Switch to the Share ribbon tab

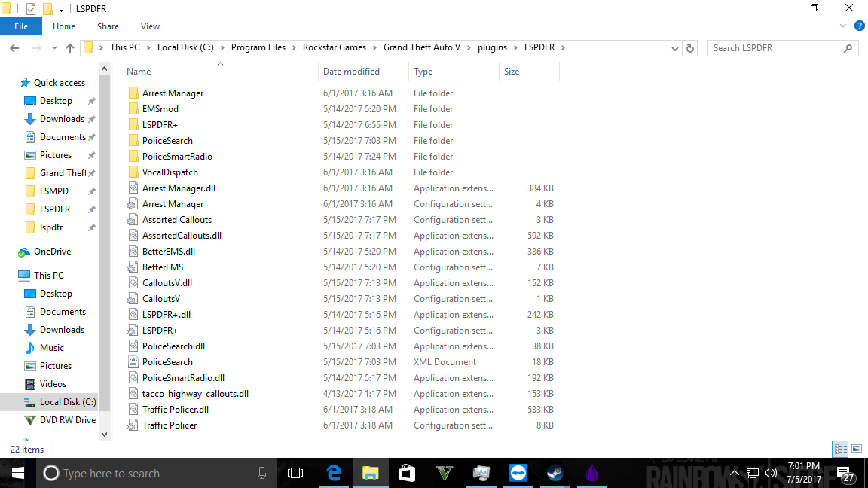pos(108,26)
